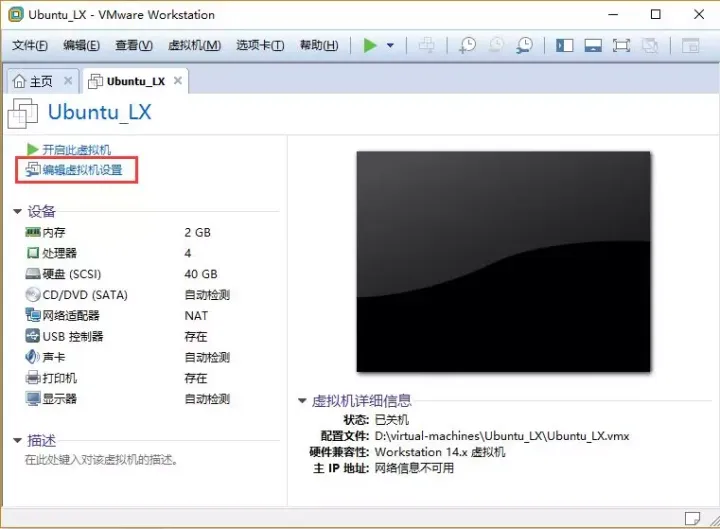Open the 虚拟机(M) menu
This screenshot has height=529, width=720.
pyautogui.click(x=195, y=45)
